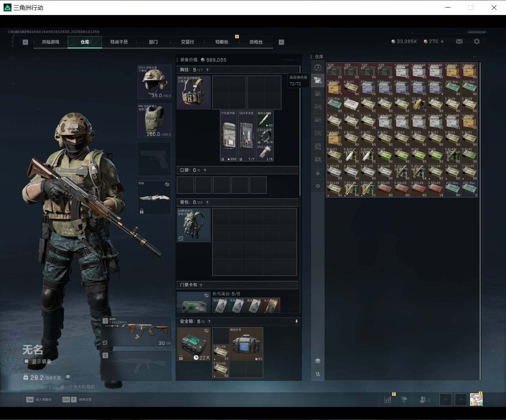Select the red keycard under 长弓溪谷
The image size is (506, 420).
272,305
